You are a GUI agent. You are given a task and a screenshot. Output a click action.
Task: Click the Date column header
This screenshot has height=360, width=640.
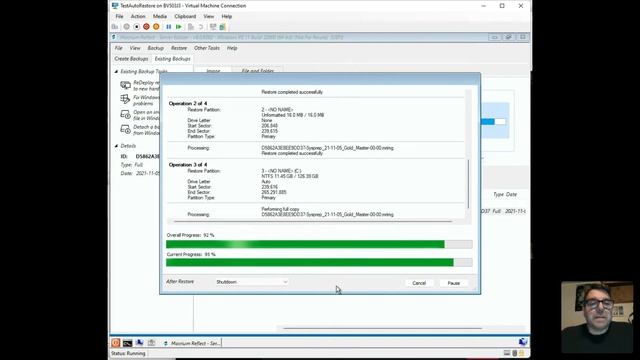point(511,194)
